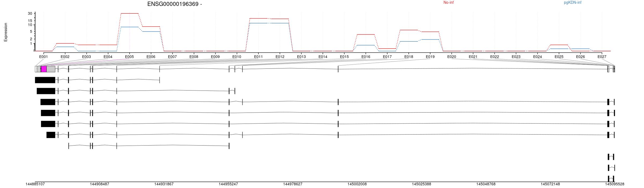Click y-axis tick value 10

pyautogui.click(x=30, y=25)
